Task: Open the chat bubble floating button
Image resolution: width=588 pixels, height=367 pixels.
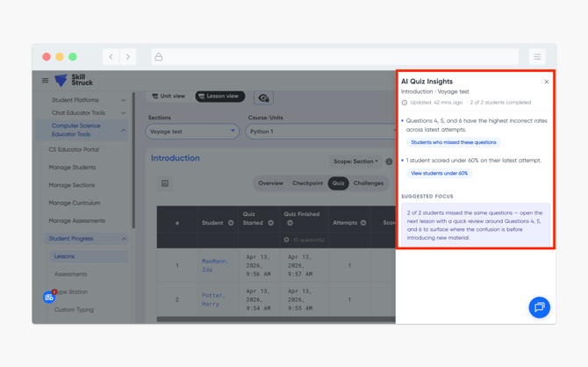Action: coord(539,307)
